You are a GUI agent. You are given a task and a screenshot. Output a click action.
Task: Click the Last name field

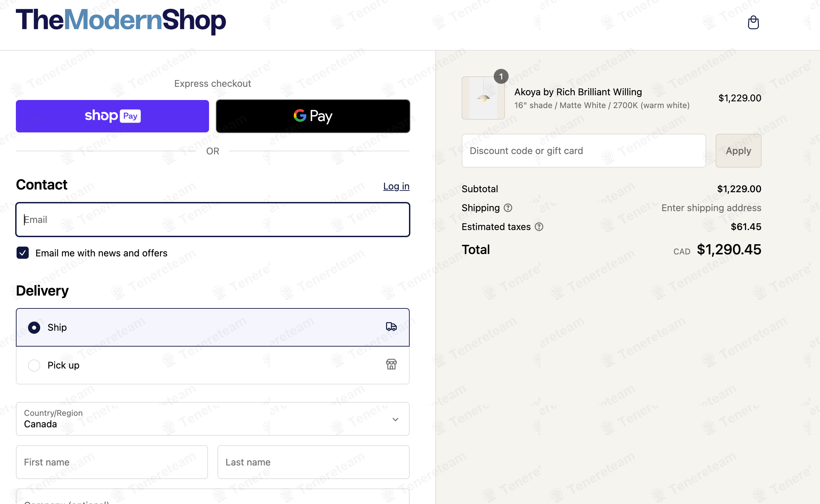point(313,462)
